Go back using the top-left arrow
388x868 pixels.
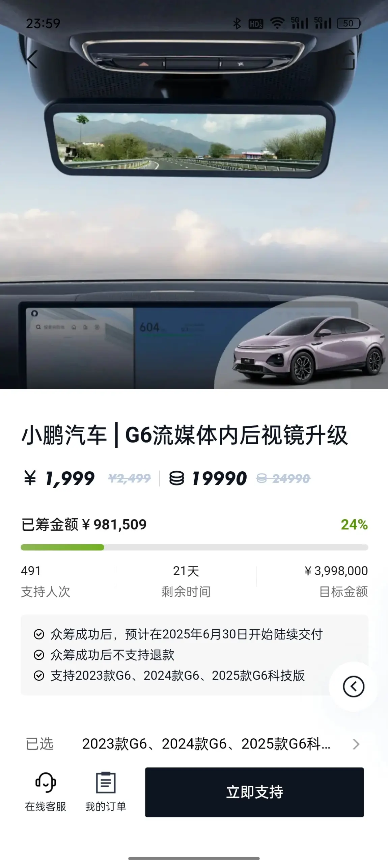pyautogui.click(x=32, y=60)
